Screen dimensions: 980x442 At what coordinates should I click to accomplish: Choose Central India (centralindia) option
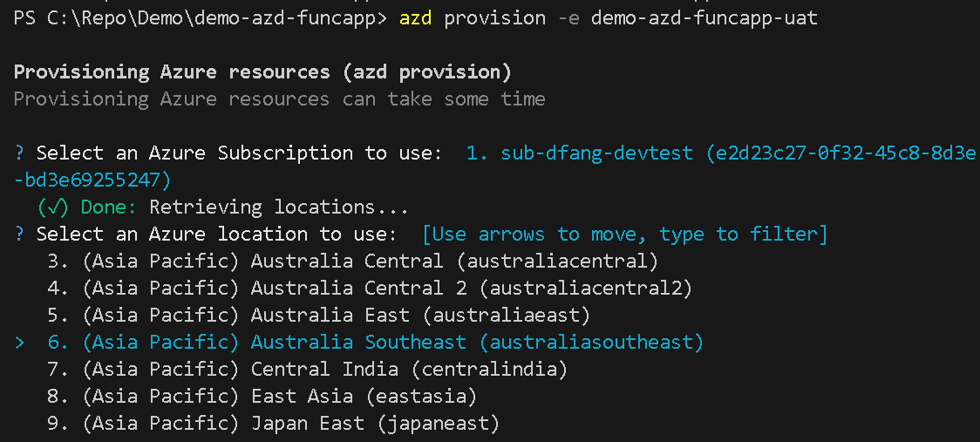tap(308, 370)
